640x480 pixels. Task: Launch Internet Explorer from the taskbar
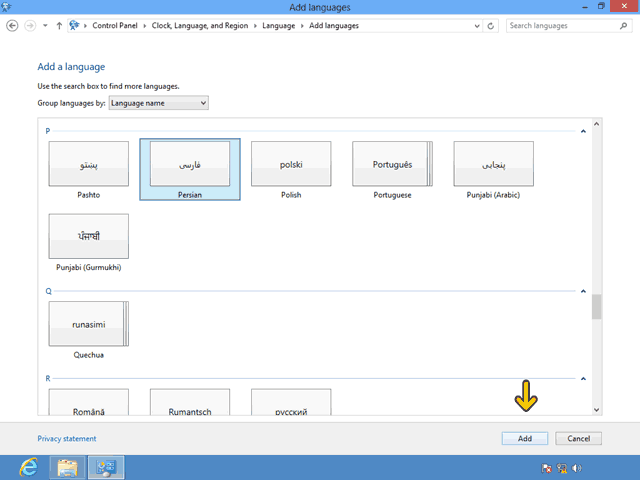point(29,468)
